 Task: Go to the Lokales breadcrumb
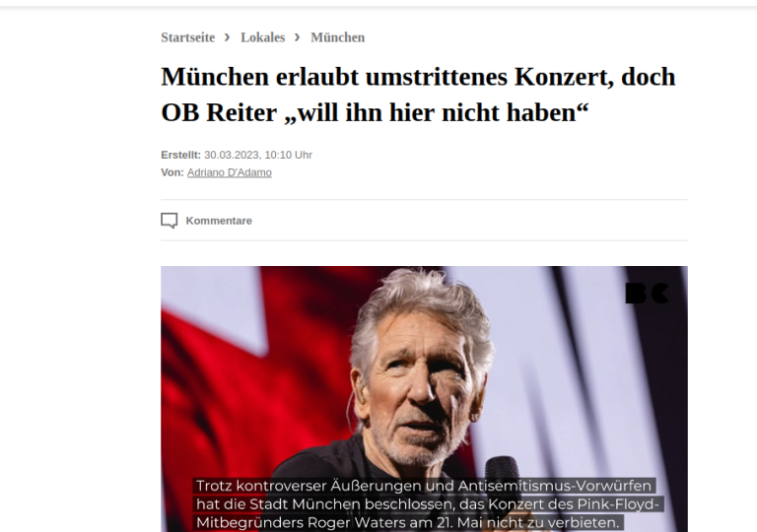pos(262,37)
